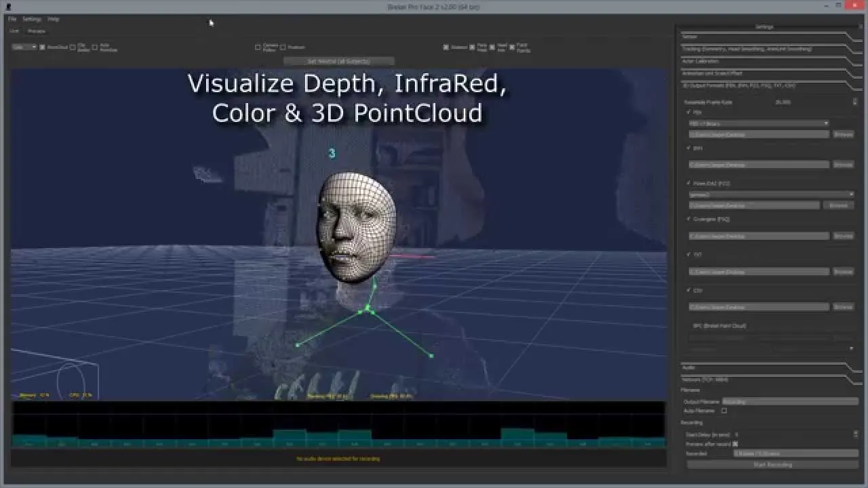Switch to the Mocaps tab
Image resolution: width=868 pixels, height=488 pixels.
[37, 30]
